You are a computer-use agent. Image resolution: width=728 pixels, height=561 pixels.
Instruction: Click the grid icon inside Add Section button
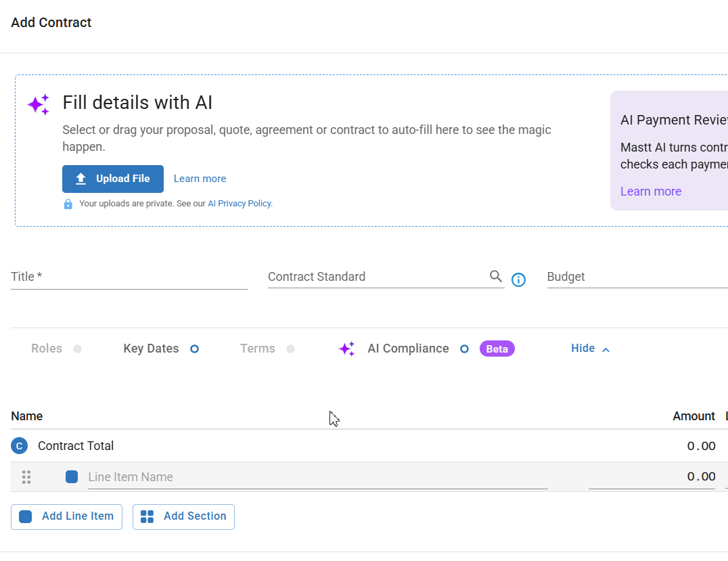pyautogui.click(x=147, y=516)
